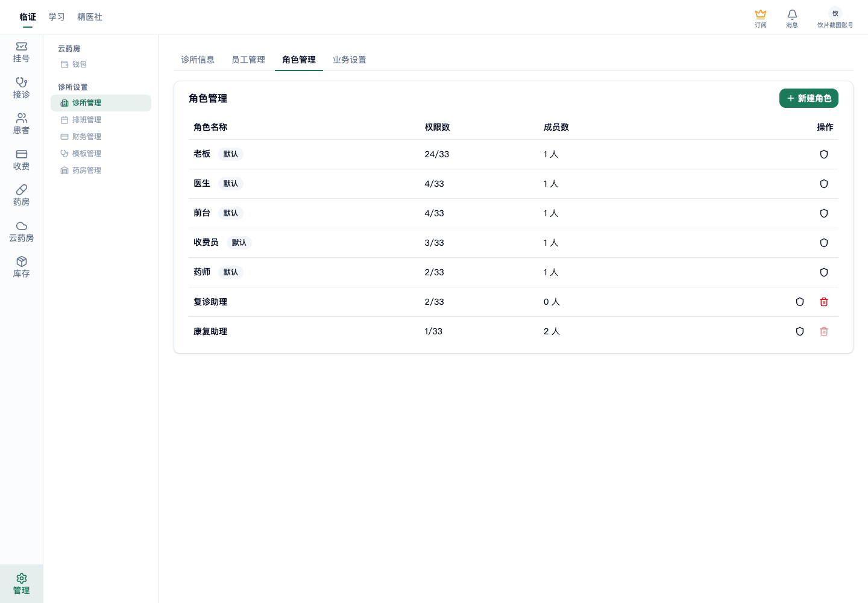Open 患者 patients in sidebar
The width and height of the screenshot is (868, 603).
coord(21,124)
